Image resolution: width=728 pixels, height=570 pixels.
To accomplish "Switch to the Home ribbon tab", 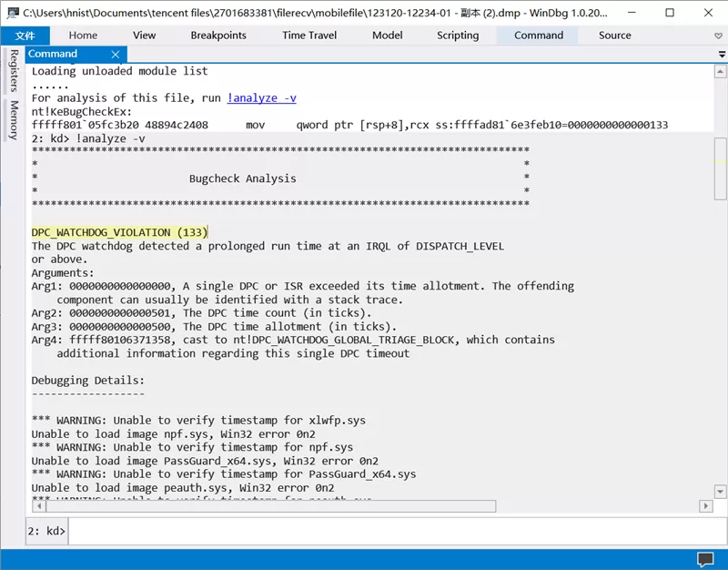I will (83, 36).
